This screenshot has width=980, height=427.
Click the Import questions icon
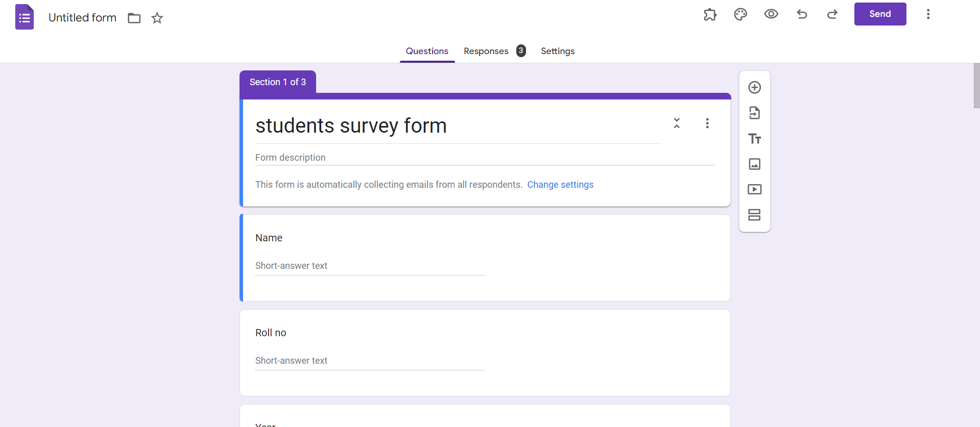click(754, 113)
